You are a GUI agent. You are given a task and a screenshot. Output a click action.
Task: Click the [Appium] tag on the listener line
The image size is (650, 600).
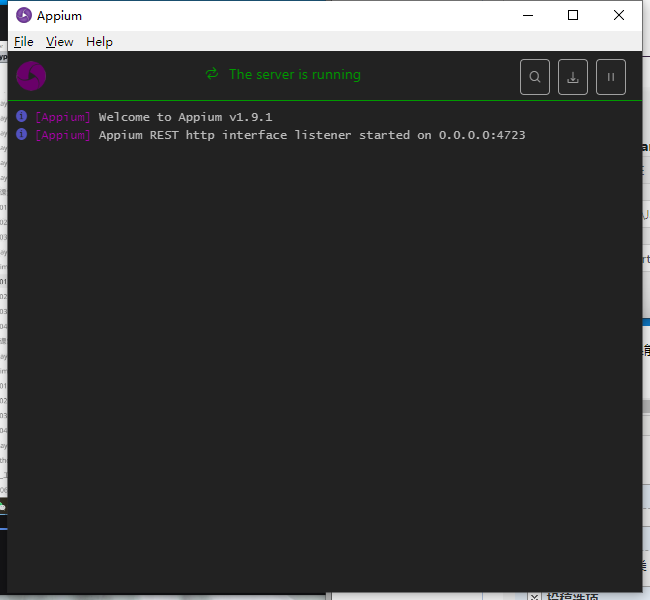pos(63,135)
